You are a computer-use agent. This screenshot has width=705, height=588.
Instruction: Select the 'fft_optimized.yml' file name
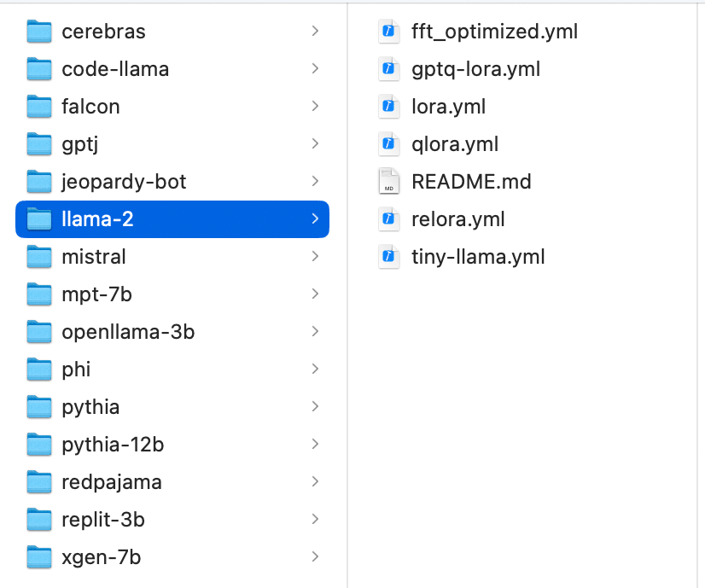pos(494,32)
